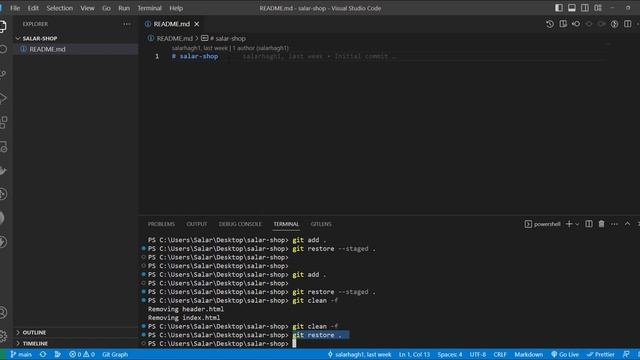Image resolution: width=640 pixels, height=360 pixels.
Task: Open the Go menu
Action: 106,8
